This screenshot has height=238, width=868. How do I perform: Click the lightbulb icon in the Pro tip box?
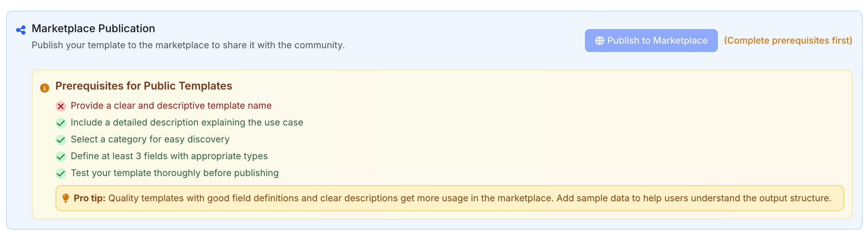click(x=66, y=198)
